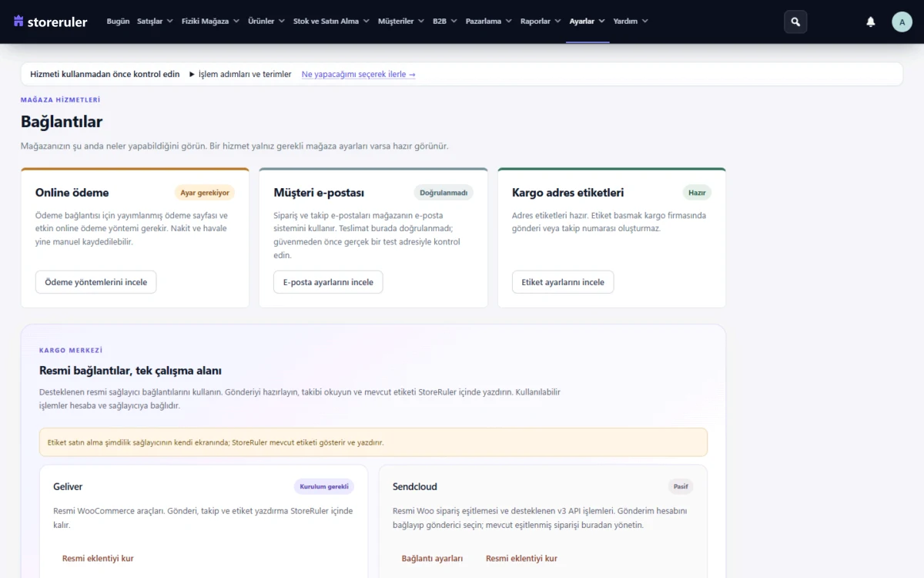Click the Resmi bağlantılar, tek çalışma alanı heading

pyautogui.click(x=130, y=371)
